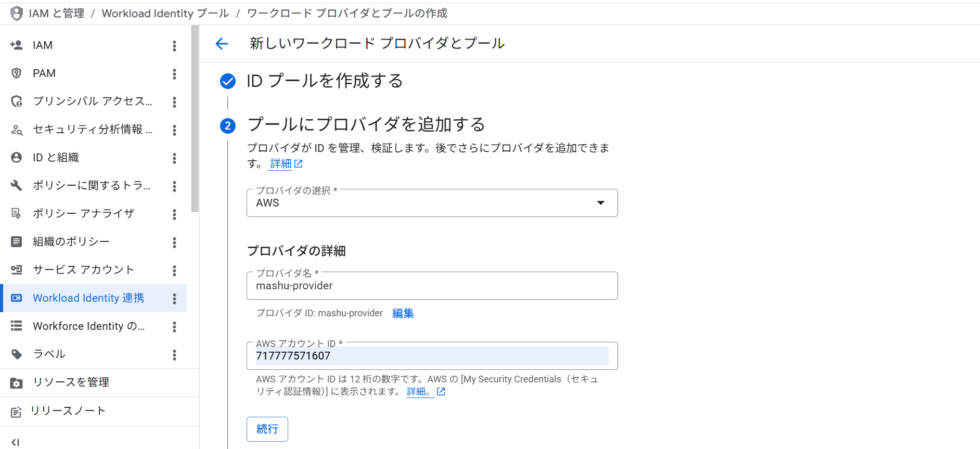
Task: Open the three-dot menu for PAM
Action: (174, 74)
